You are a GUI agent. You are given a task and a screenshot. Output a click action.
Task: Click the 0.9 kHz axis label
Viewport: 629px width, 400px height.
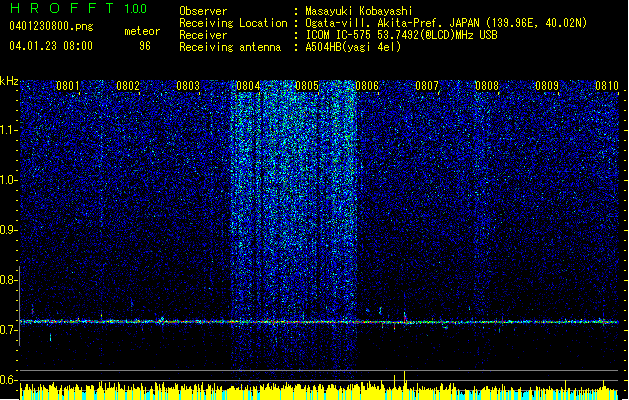(x=8, y=230)
